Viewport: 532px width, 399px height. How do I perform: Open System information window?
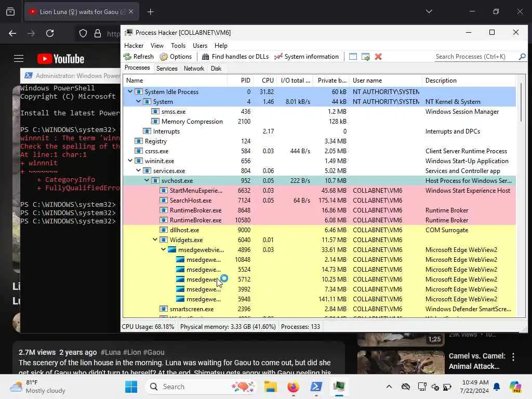pyautogui.click(x=307, y=57)
